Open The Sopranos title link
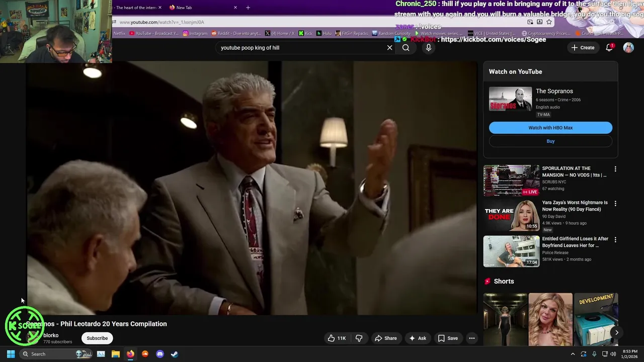The height and width of the screenshot is (362, 644). [x=554, y=91]
